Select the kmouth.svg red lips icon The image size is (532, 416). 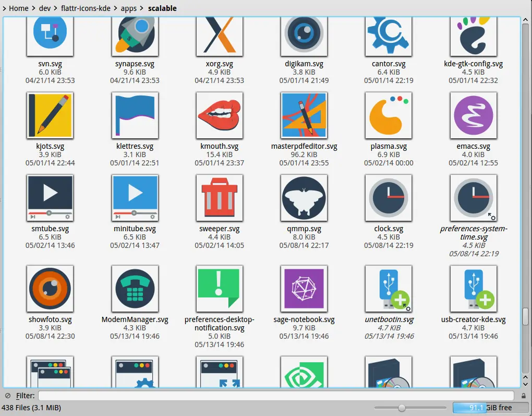219,115
